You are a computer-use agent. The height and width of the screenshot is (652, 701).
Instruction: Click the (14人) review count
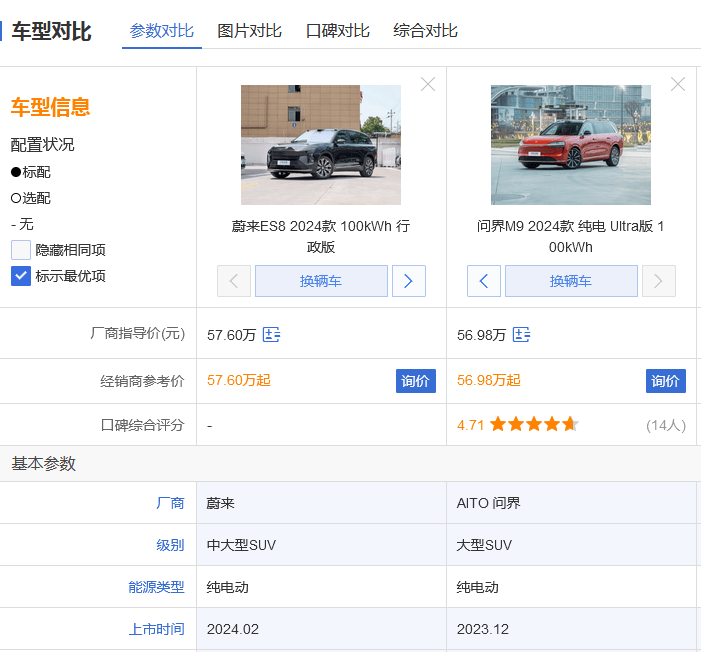click(666, 425)
